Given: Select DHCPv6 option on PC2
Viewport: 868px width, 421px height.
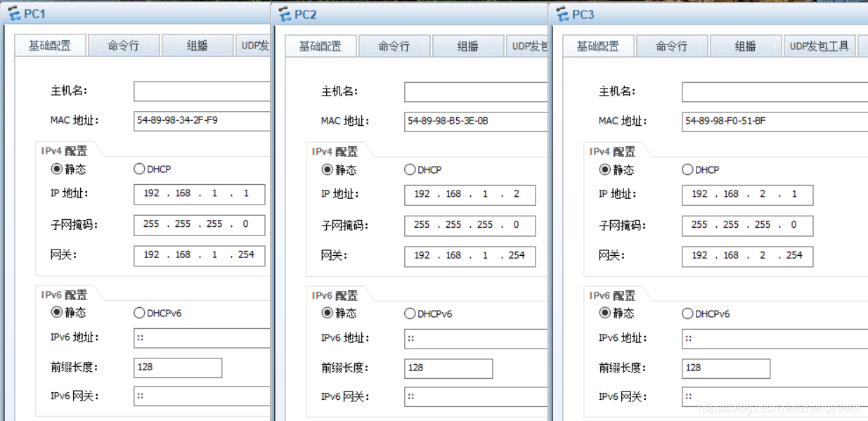Looking at the screenshot, I should 410,313.
